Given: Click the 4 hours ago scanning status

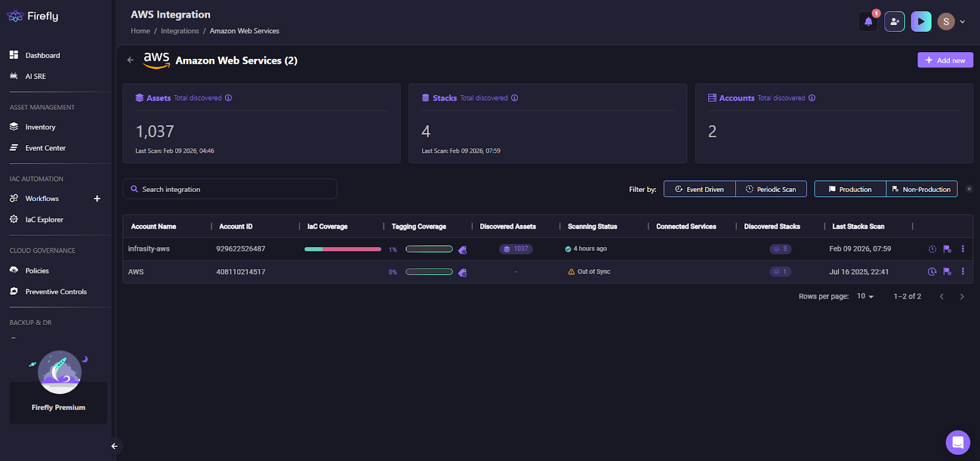Looking at the screenshot, I should click(x=586, y=249).
